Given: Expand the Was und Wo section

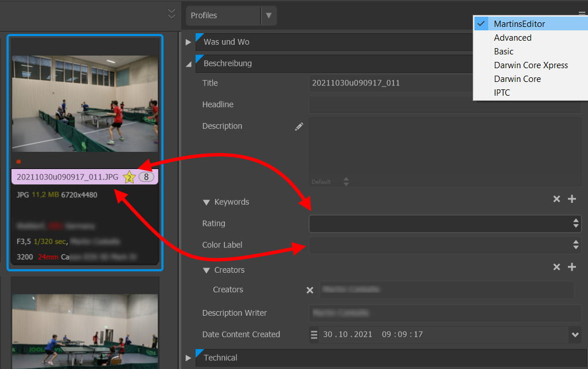Looking at the screenshot, I should pyautogui.click(x=188, y=42).
